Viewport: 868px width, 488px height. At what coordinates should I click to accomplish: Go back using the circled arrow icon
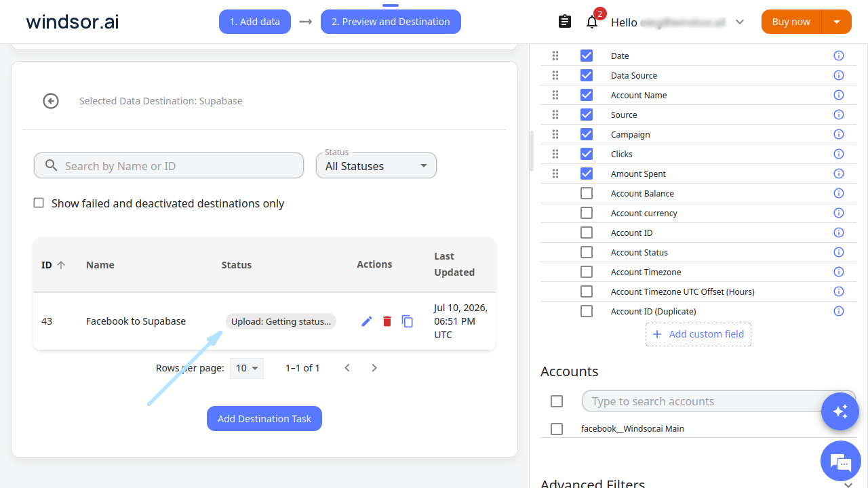(x=51, y=101)
